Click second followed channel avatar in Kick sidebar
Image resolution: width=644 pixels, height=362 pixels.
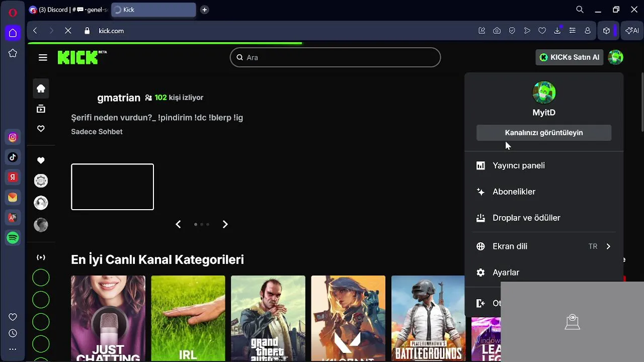click(41, 203)
